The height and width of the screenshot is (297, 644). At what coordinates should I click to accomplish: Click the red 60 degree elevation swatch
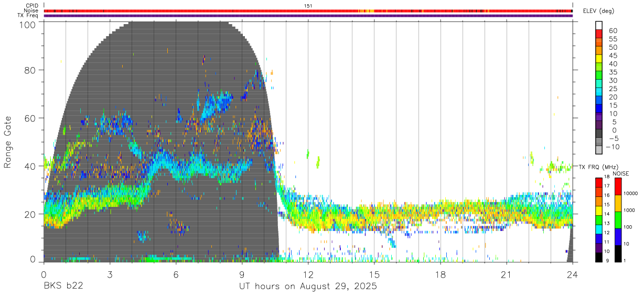[598, 34]
